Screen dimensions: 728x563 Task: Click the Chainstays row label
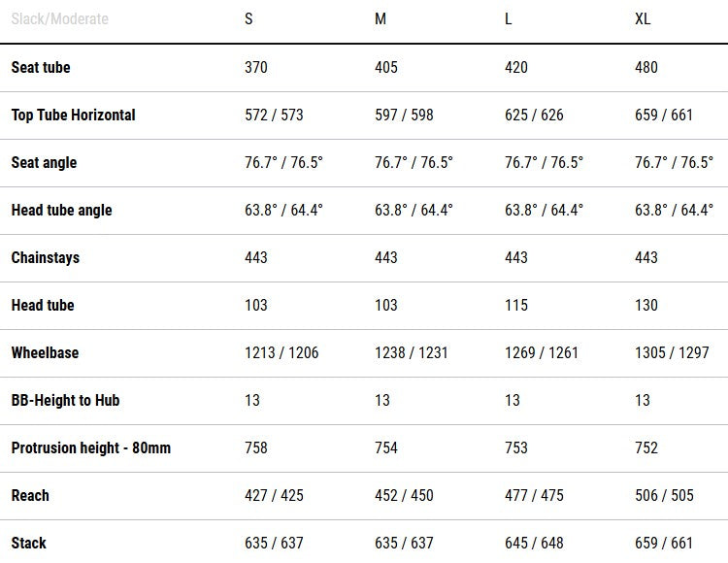(46, 257)
